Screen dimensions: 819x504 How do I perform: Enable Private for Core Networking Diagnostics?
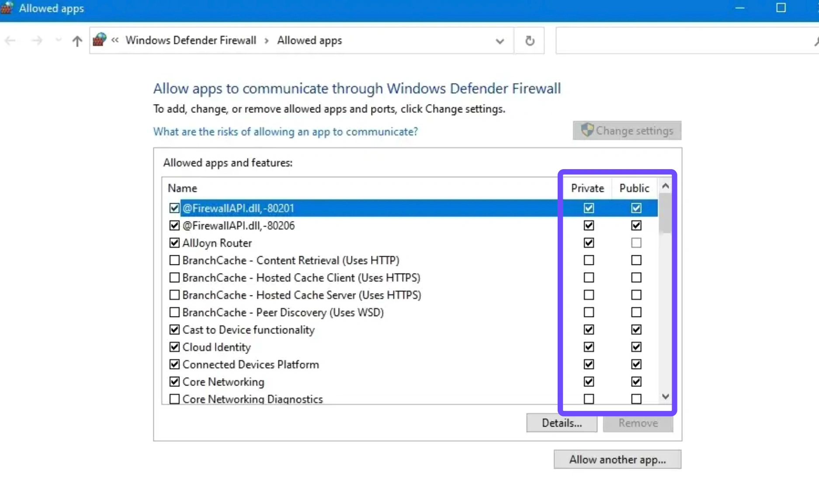click(x=589, y=399)
